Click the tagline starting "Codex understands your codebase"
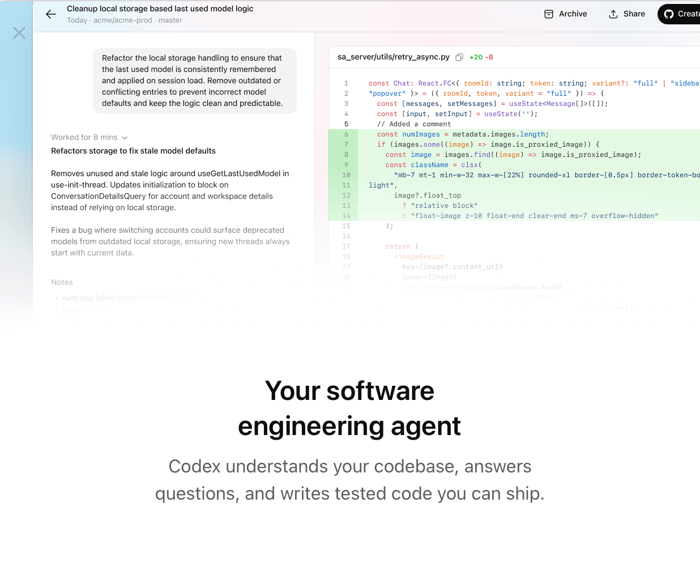The height and width of the screenshot is (588, 700). click(350, 480)
